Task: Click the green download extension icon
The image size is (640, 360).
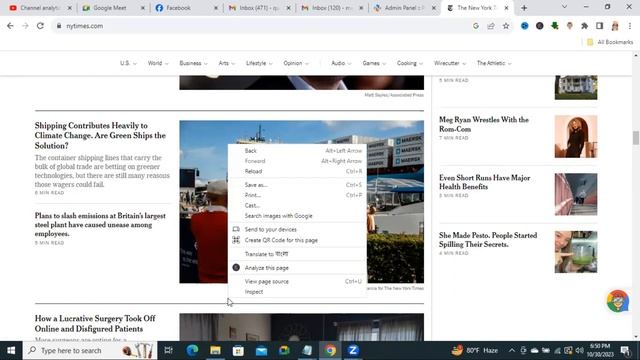Action: [554, 26]
